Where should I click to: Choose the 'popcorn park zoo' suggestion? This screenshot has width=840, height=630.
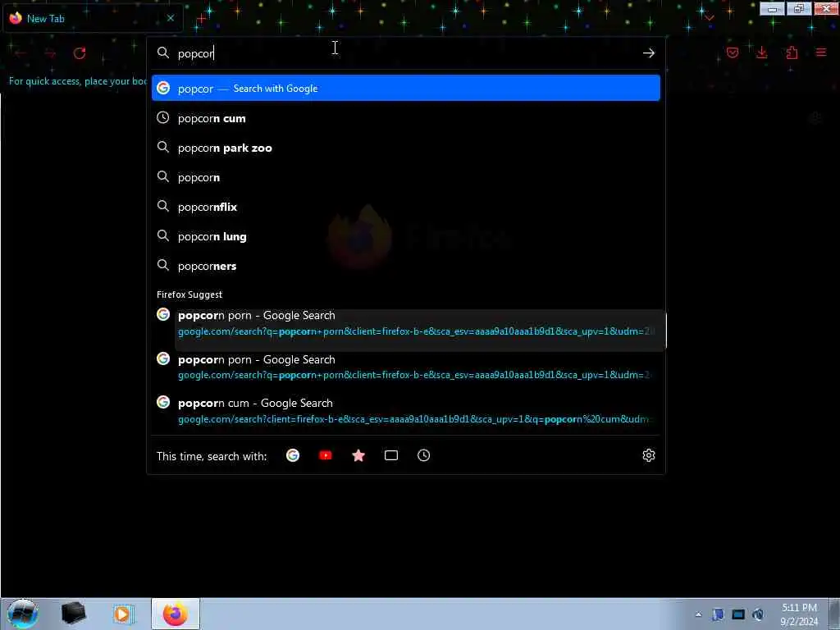[x=405, y=148]
